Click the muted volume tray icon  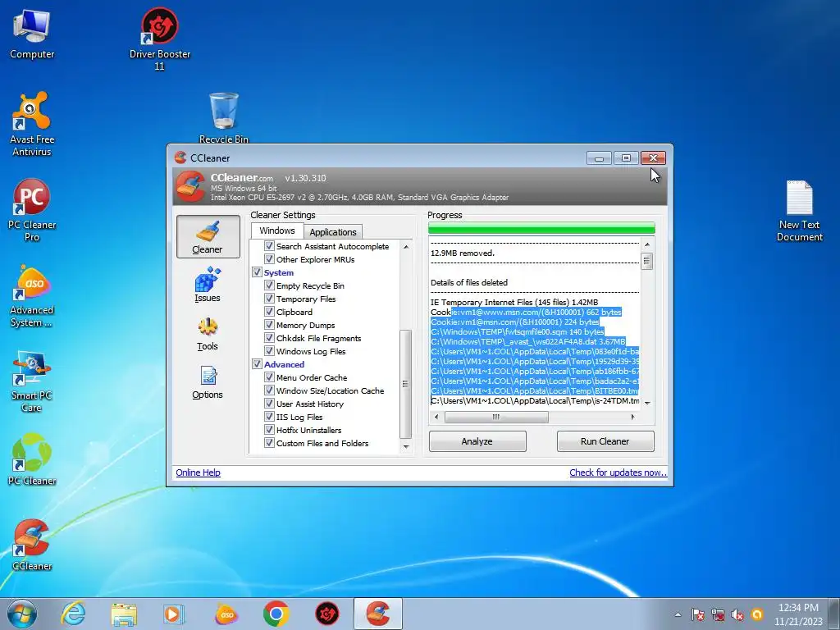tap(737, 614)
